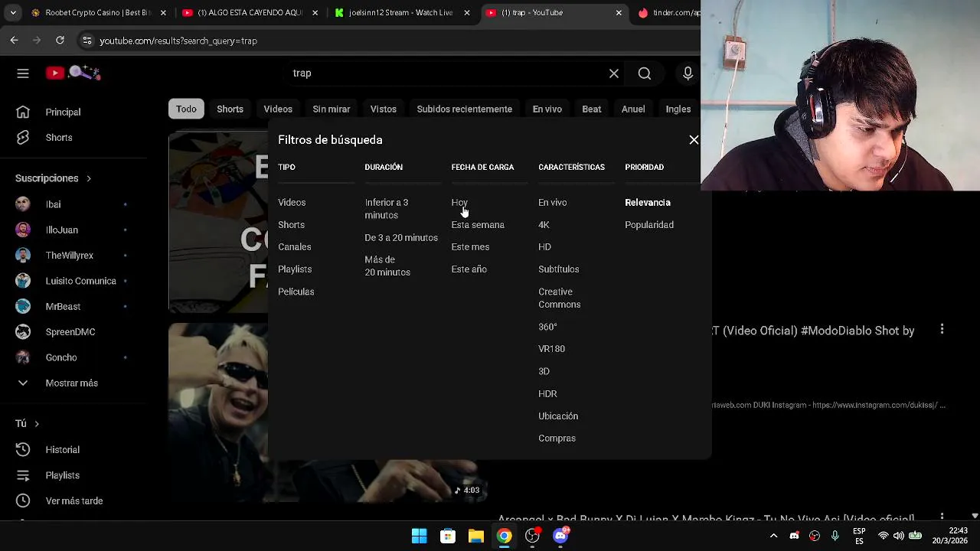Filter upload date Este año
This screenshot has height=551, width=980.
point(469,269)
